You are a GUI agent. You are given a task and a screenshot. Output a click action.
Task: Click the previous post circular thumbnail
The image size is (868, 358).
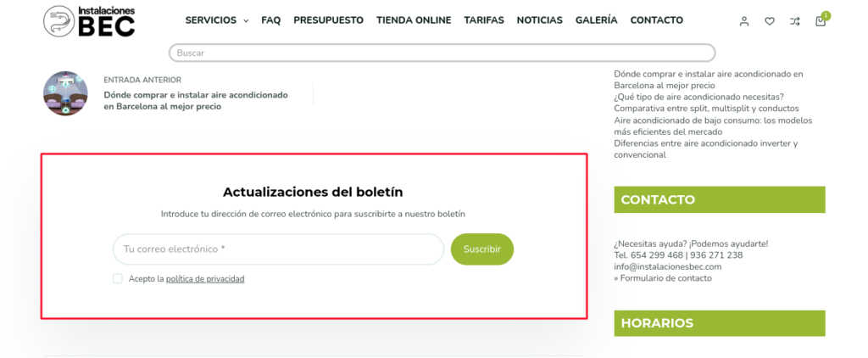click(65, 93)
